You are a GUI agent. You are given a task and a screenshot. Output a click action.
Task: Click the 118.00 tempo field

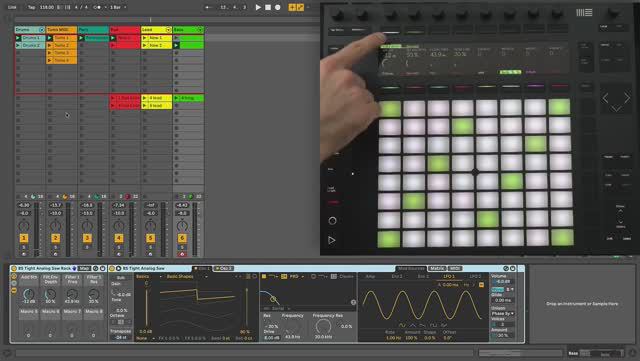click(x=47, y=7)
